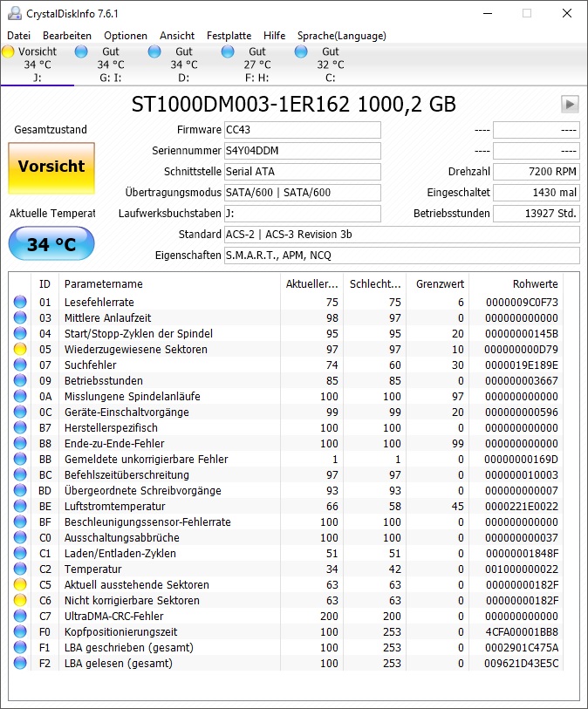
Task: Click the status orb for Luftstromtemperatur row
Action: pos(20,506)
